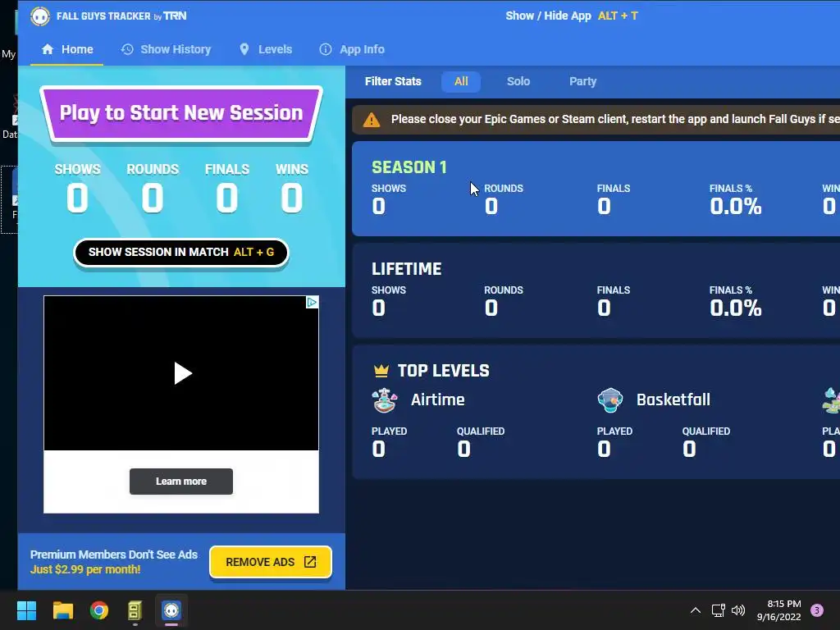Click the Lifetime heading
This screenshot has width=840, height=630.
tap(407, 269)
